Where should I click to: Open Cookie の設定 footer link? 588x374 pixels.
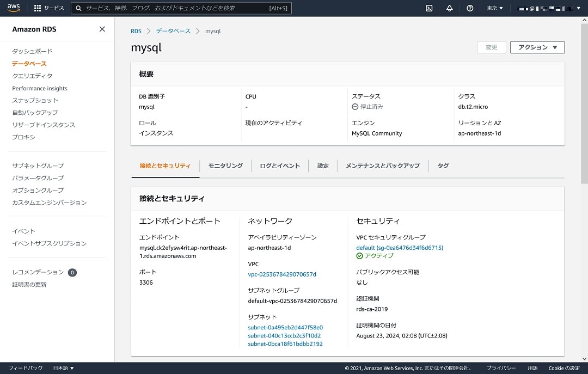pyautogui.click(x=564, y=368)
